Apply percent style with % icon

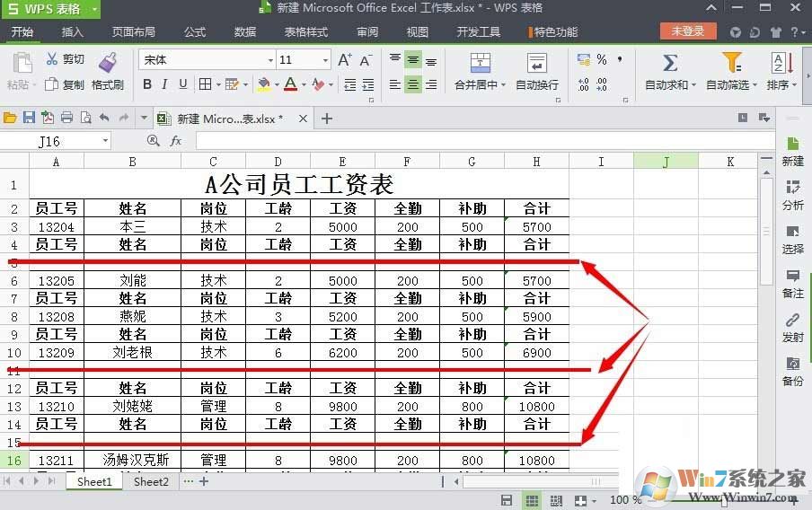[x=602, y=59]
